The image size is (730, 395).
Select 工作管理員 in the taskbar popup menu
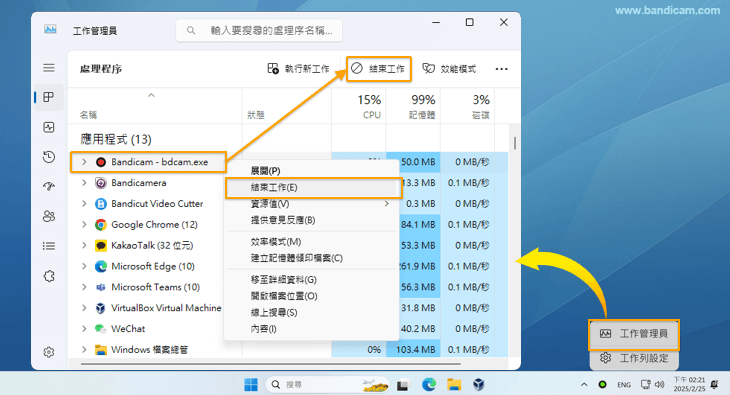634,334
